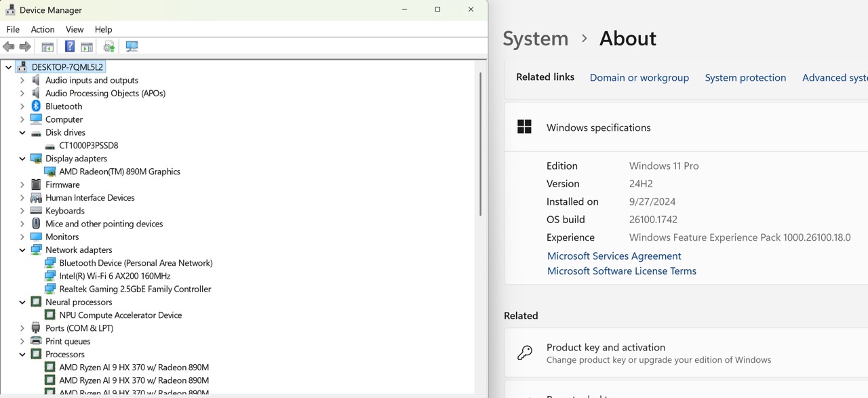This screenshot has width=868, height=398.
Task: Click the Update device driver toolbar icon
Action: point(109,47)
